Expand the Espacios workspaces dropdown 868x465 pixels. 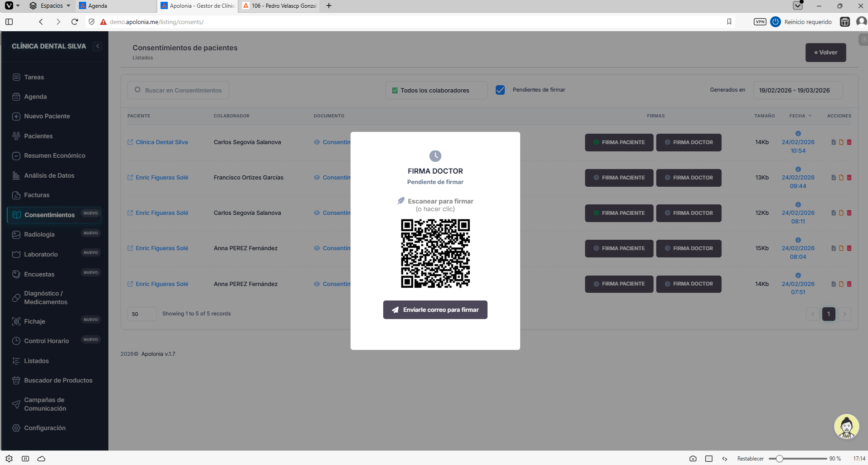point(50,6)
